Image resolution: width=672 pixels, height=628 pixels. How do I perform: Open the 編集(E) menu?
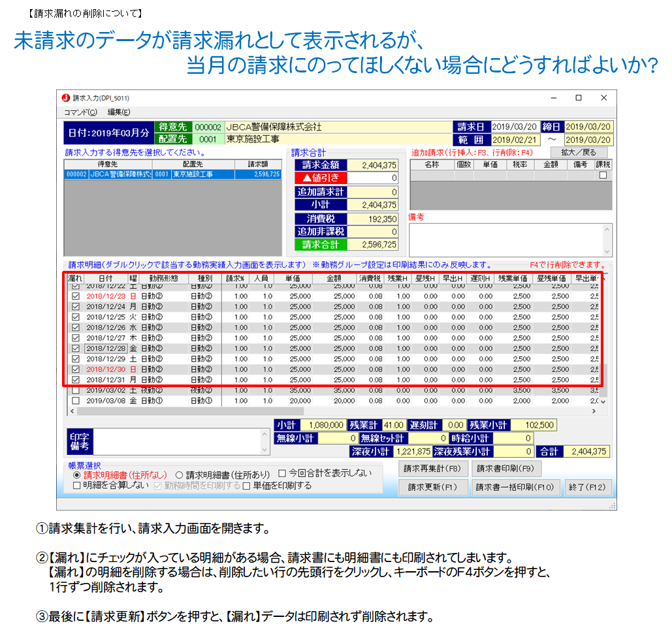[x=119, y=112]
